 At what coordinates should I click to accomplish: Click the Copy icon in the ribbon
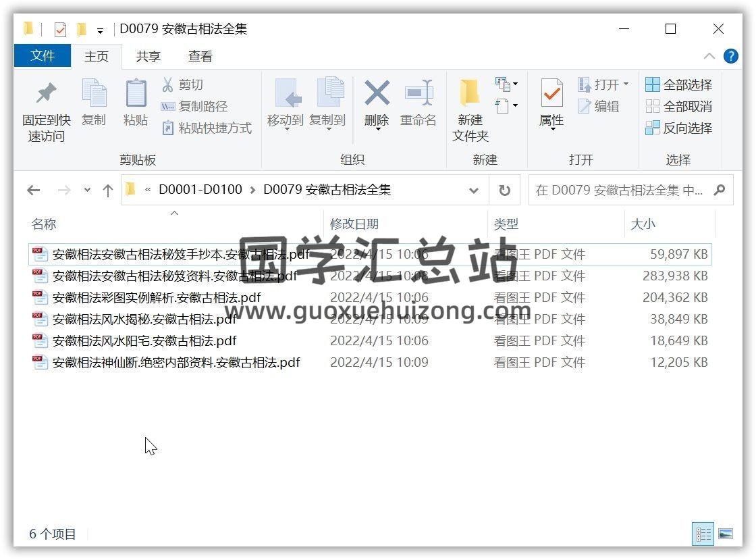tap(94, 93)
